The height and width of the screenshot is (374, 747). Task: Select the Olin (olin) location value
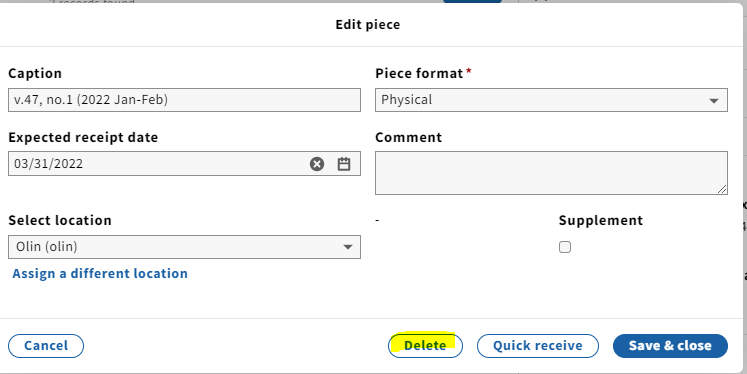[x=47, y=247]
